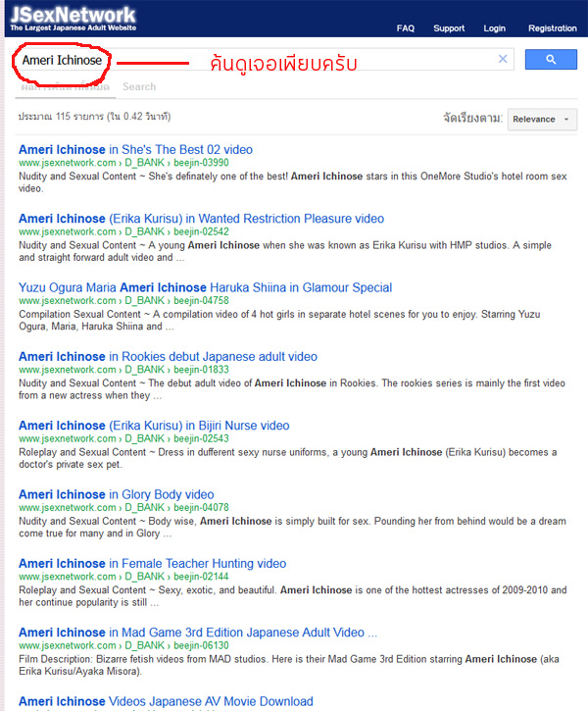Click the snippet mentioning 'OneMore Studio's hotel room'
Screen dimensions: 588x711
[293, 182]
